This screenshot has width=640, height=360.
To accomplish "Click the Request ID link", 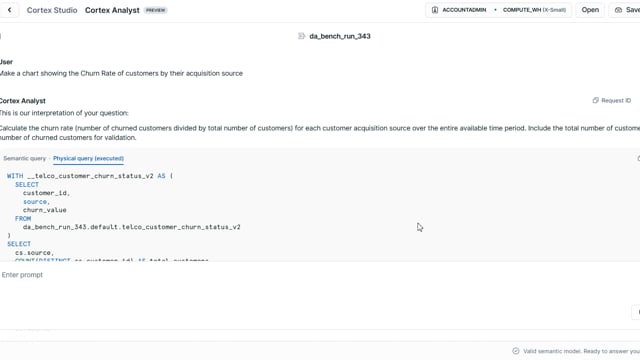I will [x=616, y=100].
